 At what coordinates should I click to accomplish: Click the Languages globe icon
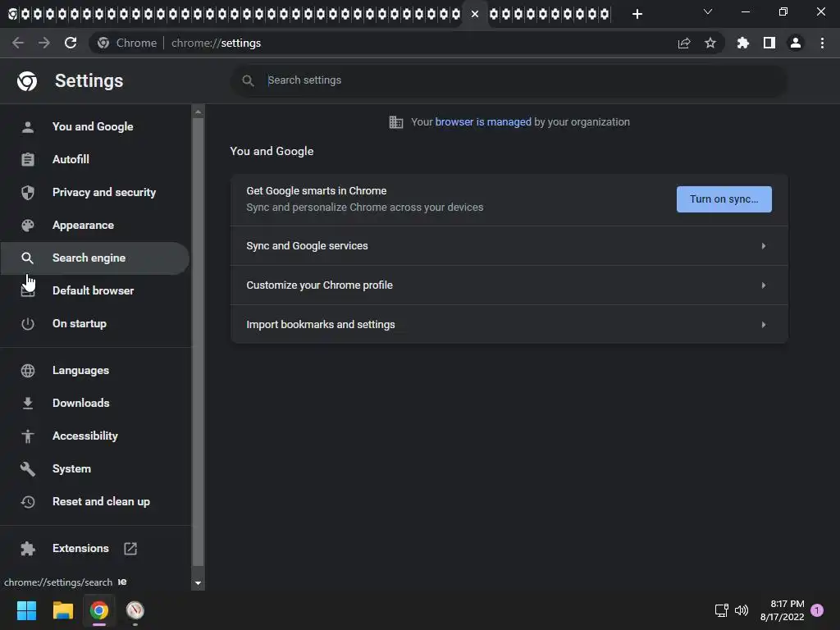(28, 371)
